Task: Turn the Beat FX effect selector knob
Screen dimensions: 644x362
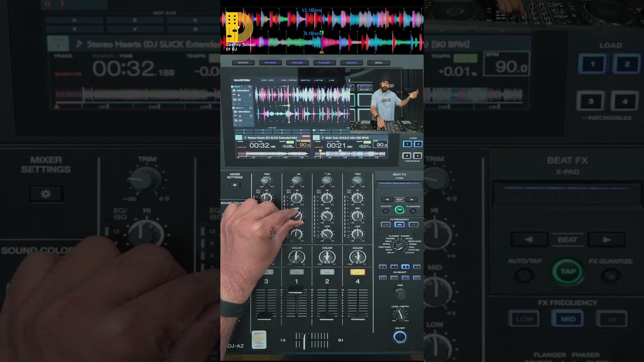Action: click(x=399, y=244)
